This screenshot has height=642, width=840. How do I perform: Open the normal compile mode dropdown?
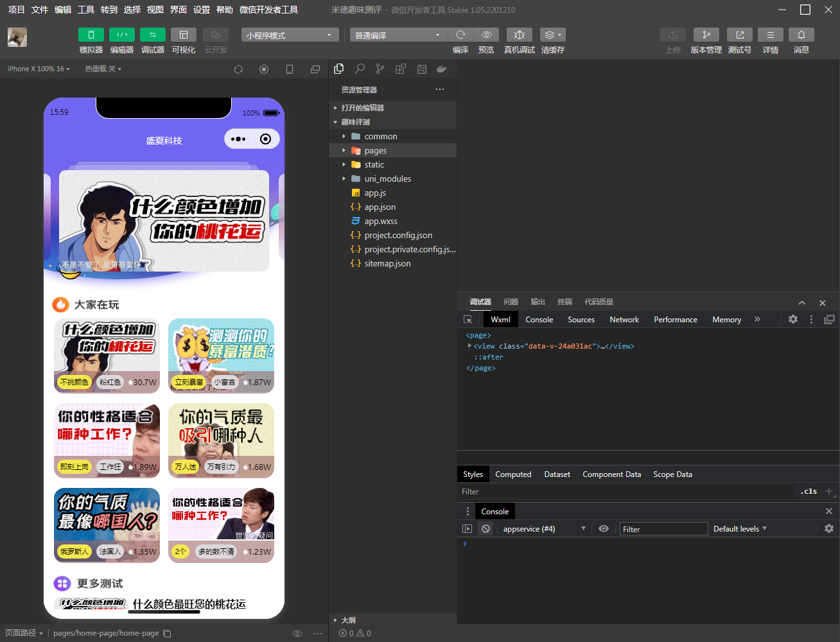coord(398,35)
